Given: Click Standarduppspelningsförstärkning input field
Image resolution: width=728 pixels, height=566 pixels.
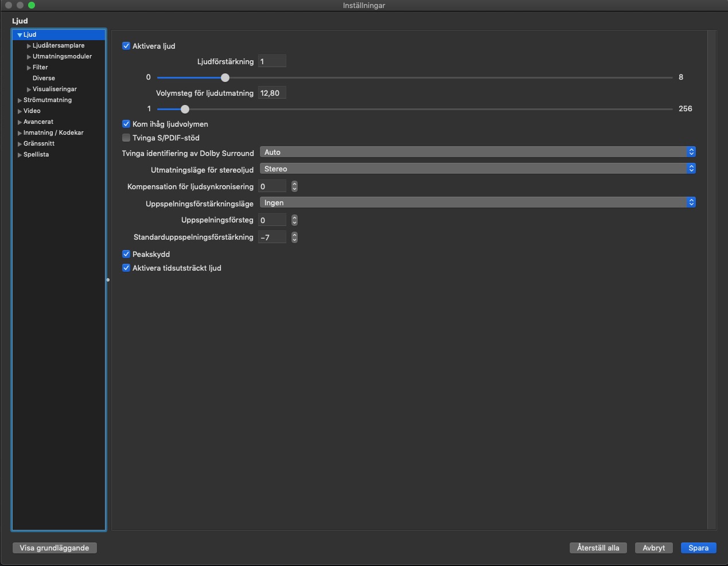Looking at the screenshot, I should pos(272,237).
